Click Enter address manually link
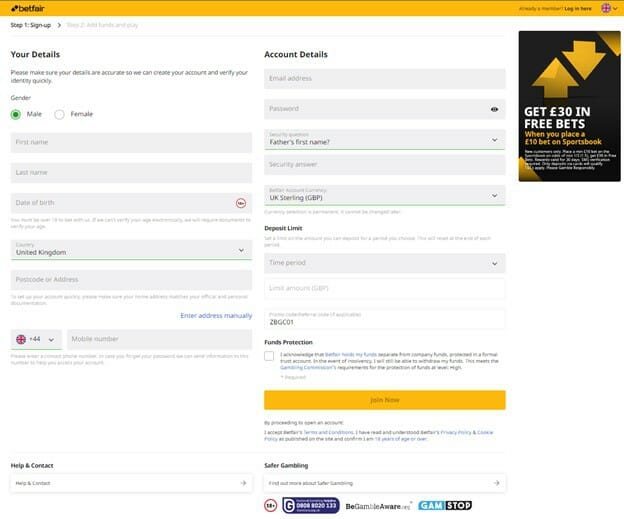Image resolution: width=624 pixels, height=519 pixels. point(216,316)
